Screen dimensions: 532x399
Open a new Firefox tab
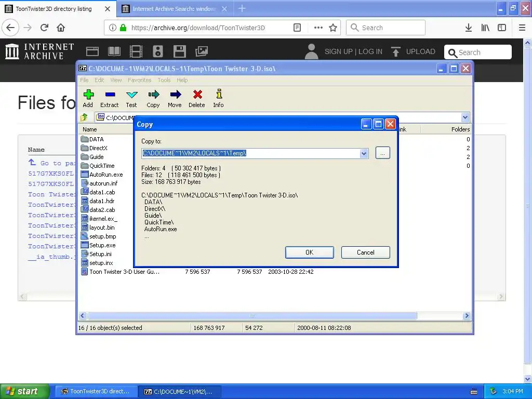(242, 8)
